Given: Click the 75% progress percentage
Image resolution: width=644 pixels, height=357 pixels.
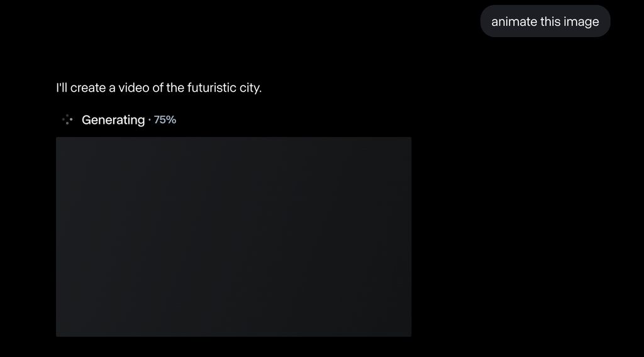Looking at the screenshot, I should [165, 119].
